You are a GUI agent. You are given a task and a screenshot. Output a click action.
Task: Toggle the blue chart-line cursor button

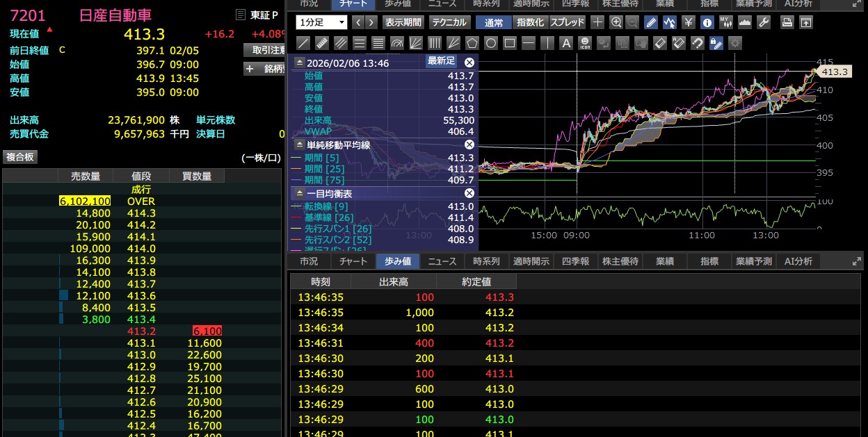coord(670,22)
